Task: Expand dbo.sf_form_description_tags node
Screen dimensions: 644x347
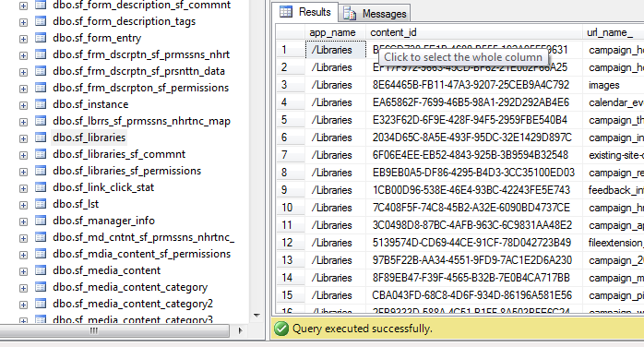Action: point(23,22)
